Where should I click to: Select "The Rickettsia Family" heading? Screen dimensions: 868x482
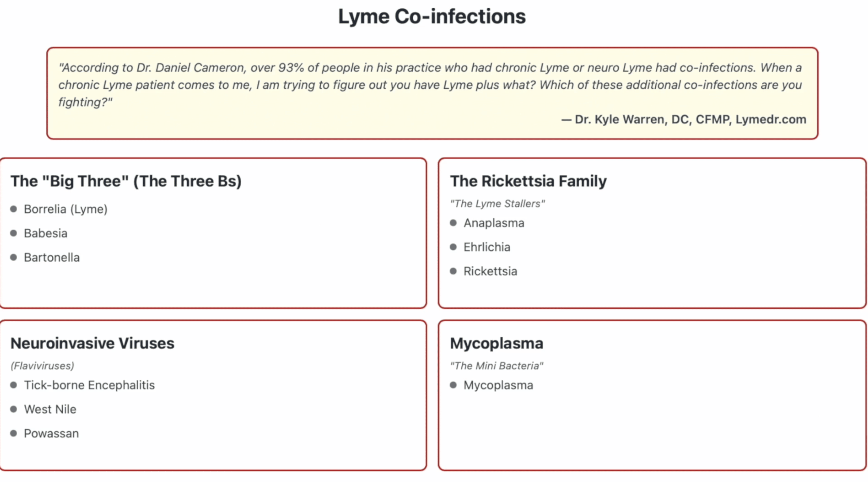(x=528, y=181)
